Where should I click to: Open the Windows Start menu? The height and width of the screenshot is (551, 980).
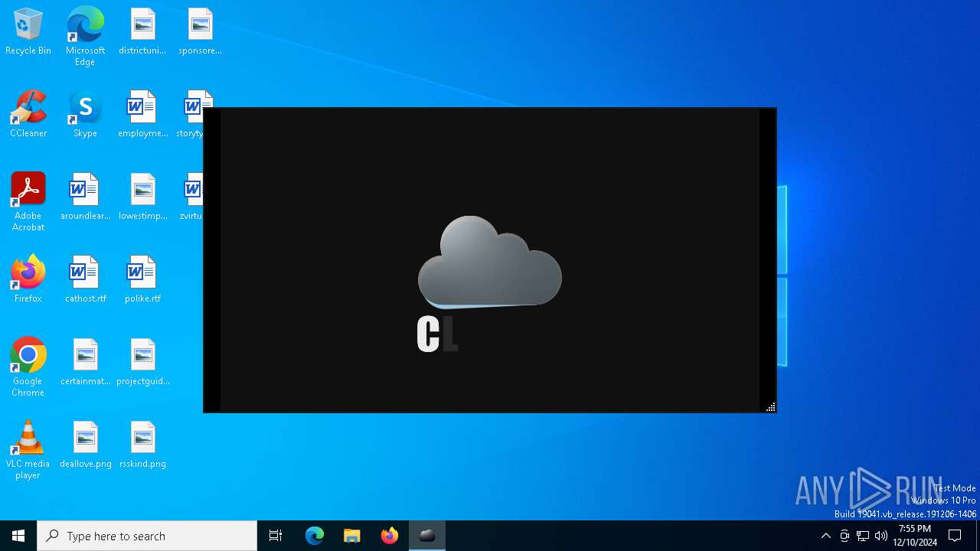18,536
